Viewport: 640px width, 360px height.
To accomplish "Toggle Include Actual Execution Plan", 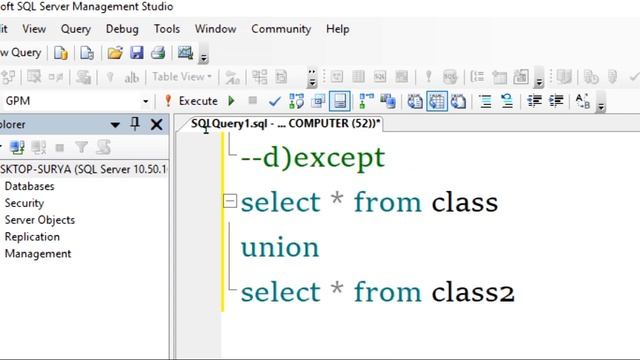I will (x=366, y=101).
